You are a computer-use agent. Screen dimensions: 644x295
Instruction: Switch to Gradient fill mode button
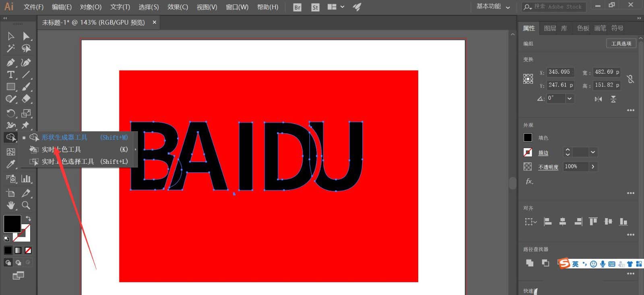pos(18,250)
